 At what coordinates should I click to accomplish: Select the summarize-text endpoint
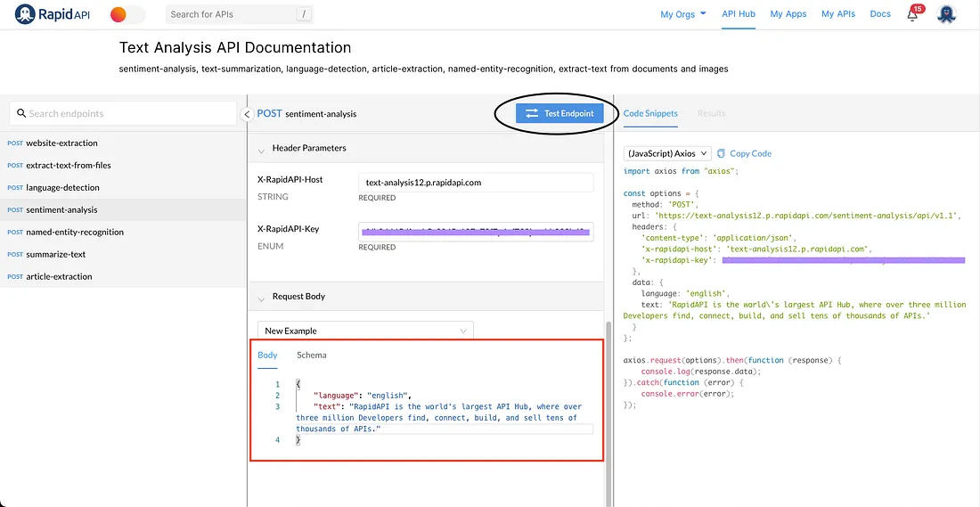123,255
